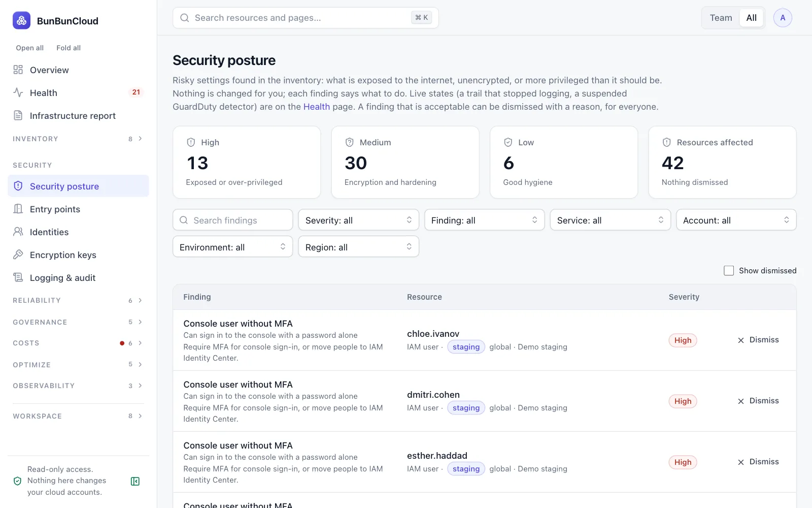Viewport: 812px width, 508px height.
Task: Open Overview via its grid icon
Action: (18, 70)
